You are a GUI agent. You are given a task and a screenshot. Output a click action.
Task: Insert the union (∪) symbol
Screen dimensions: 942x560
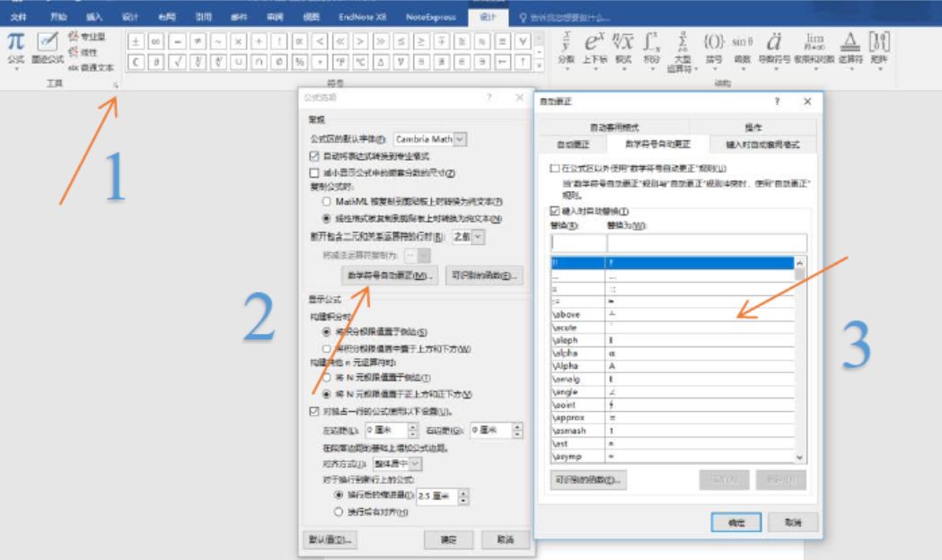point(238,62)
